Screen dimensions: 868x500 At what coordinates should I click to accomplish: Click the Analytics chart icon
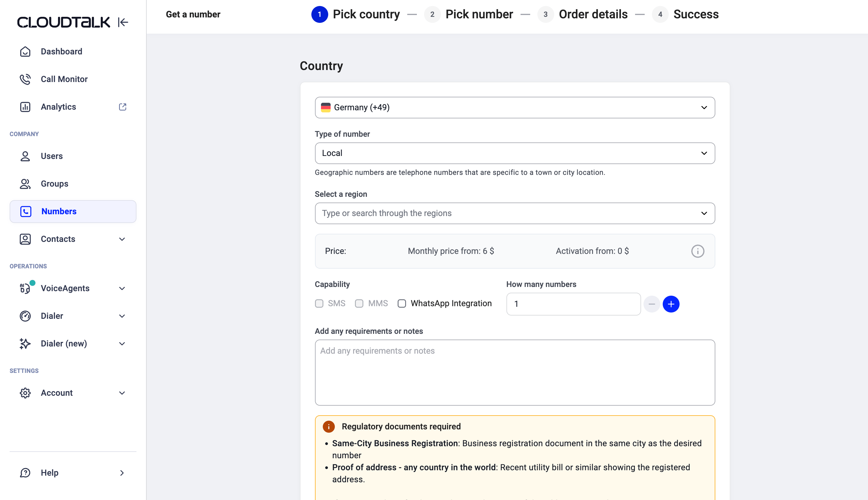pyautogui.click(x=25, y=107)
